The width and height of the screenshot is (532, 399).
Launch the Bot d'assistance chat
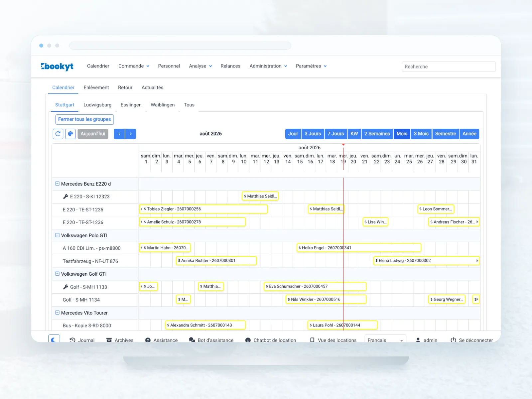click(x=211, y=340)
